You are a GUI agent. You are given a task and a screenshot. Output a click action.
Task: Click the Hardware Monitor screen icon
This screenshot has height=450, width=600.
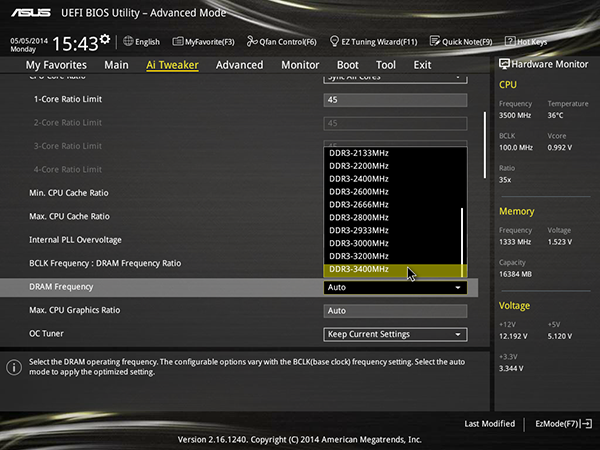pos(504,64)
